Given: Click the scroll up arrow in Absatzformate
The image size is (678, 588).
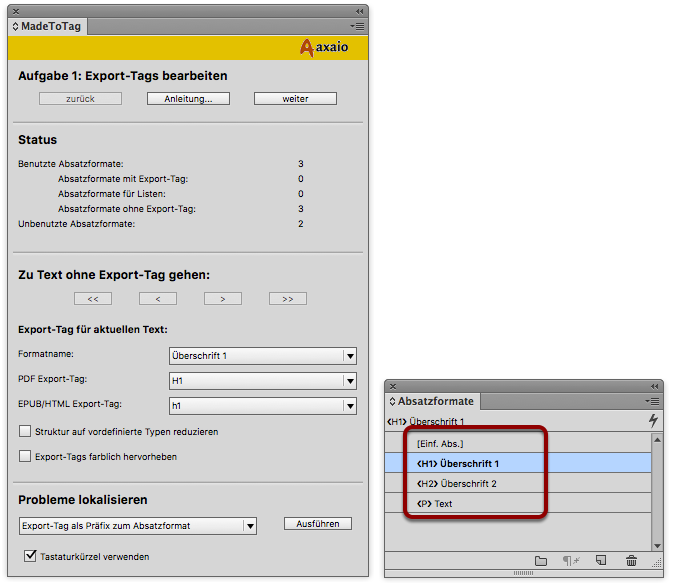Looking at the screenshot, I should pyautogui.click(x=657, y=440).
